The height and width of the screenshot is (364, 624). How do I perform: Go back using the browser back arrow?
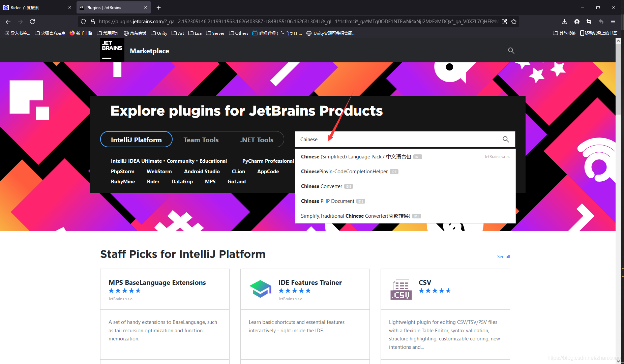[8, 22]
